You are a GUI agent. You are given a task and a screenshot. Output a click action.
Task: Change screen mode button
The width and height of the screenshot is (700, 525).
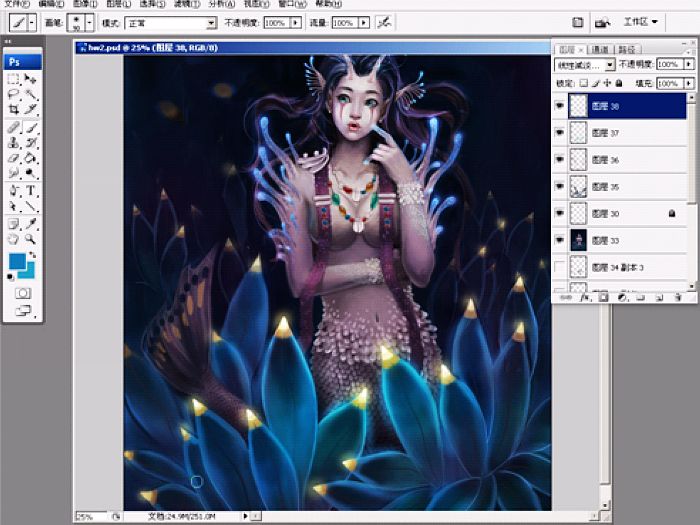pos(23,310)
